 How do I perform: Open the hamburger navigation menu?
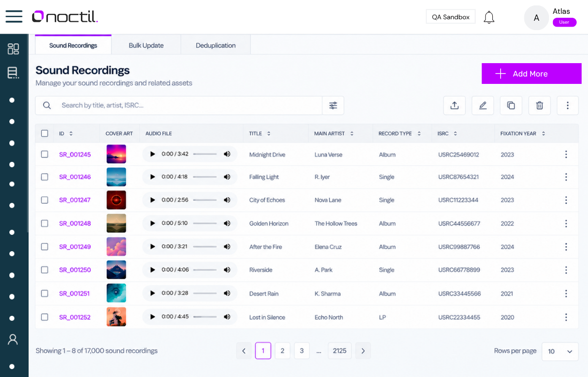[14, 16]
